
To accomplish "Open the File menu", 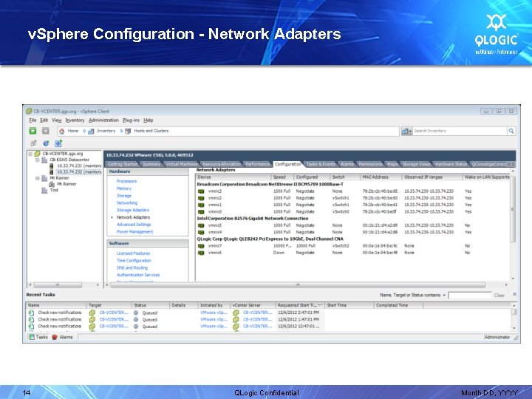I will 33,120.
